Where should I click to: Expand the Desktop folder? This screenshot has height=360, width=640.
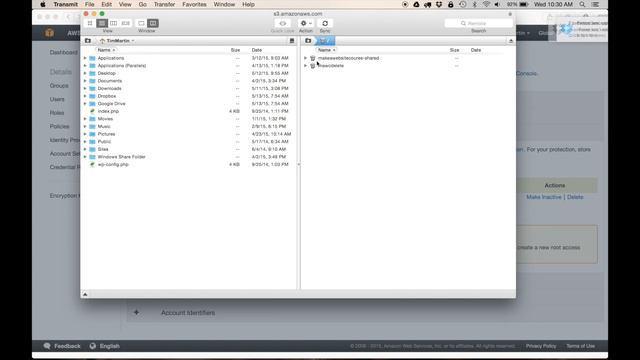tap(85, 73)
